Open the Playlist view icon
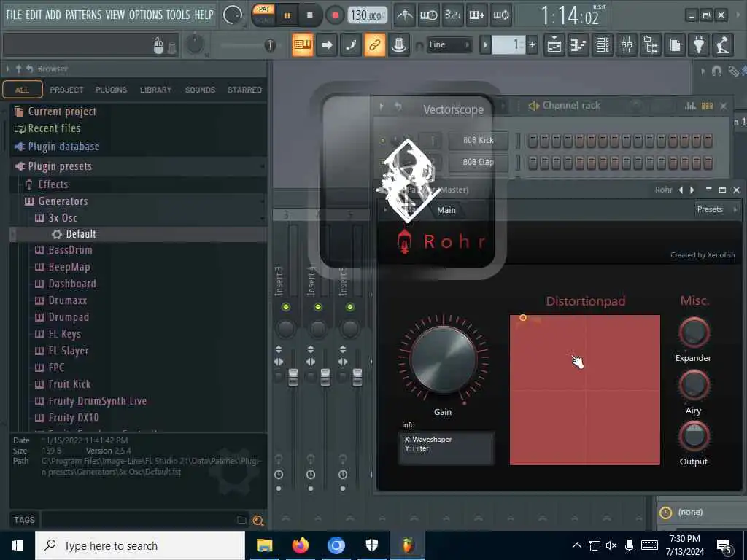The width and height of the screenshot is (747, 560). point(554,45)
